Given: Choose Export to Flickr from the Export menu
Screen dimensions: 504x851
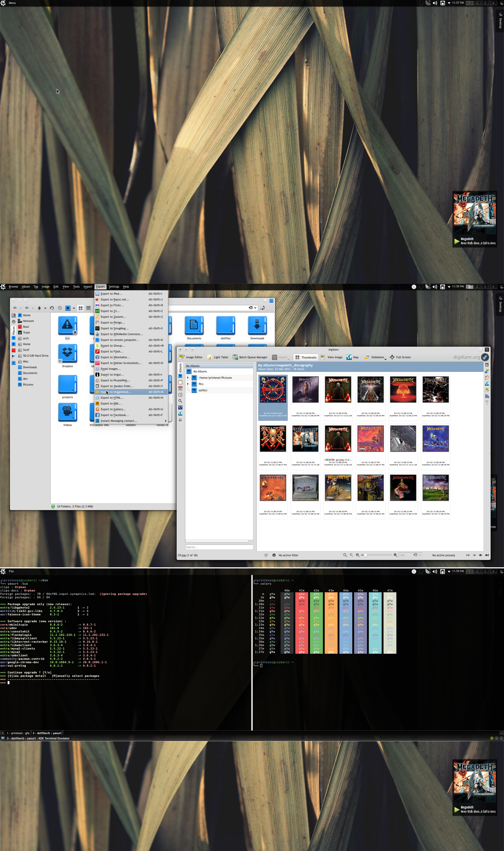Looking at the screenshot, I should (132, 305).
